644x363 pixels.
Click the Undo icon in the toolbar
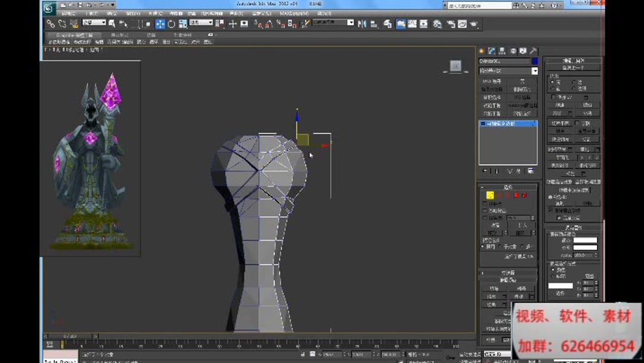click(x=88, y=5)
